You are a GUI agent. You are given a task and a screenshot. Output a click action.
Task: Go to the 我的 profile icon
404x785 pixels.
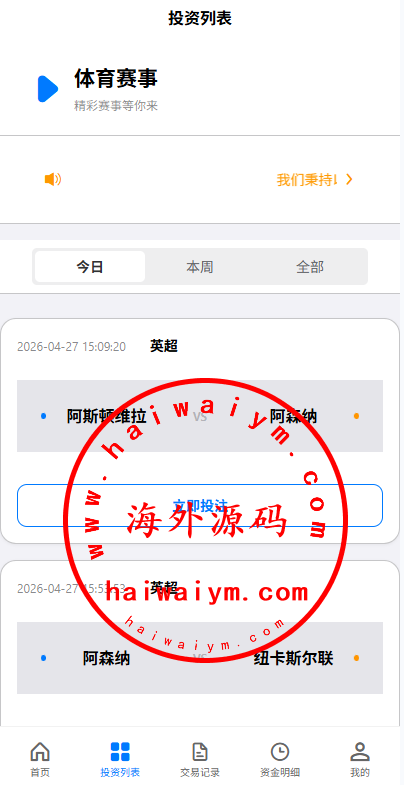360,751
